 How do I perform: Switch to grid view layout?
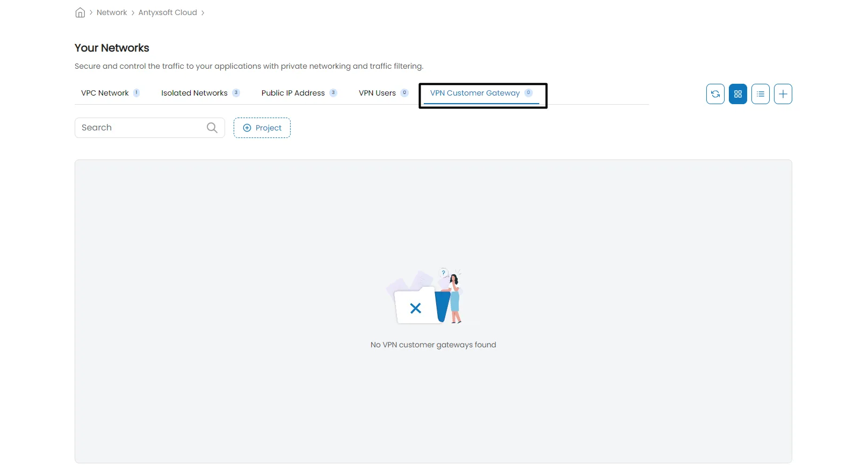tap(737, 94)
